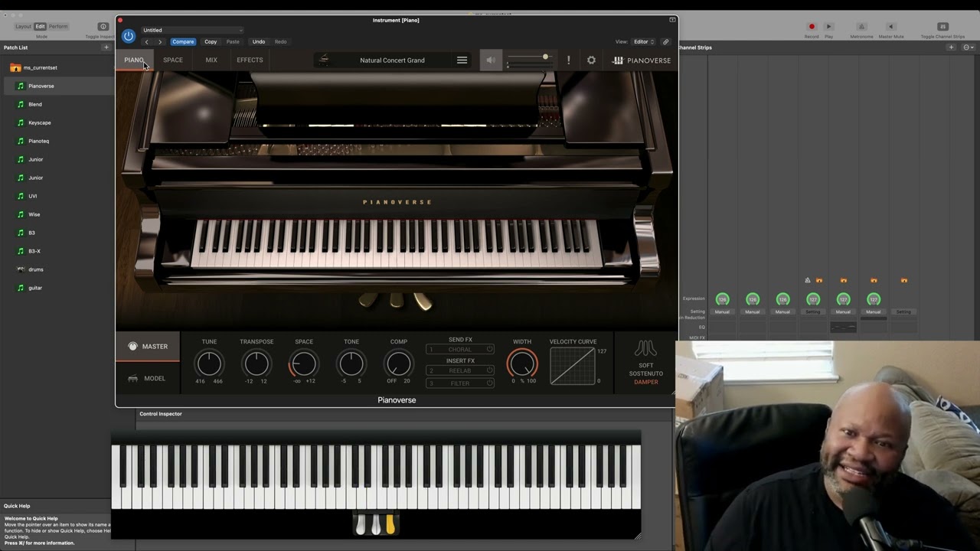Image resolution: width=980 pixels, height=551 pixels.
Task: Open the Untitled preset dropdown
Action: tap(192, 31)
